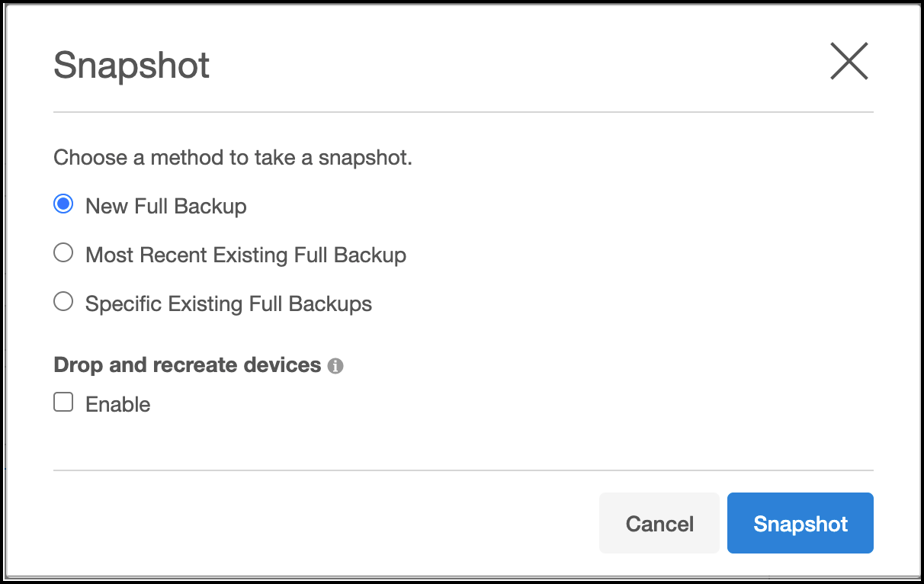Screen dimensions: 924x584
Task: Choose the Most Recent Existing Full Backup radio button
Action: 63,253
